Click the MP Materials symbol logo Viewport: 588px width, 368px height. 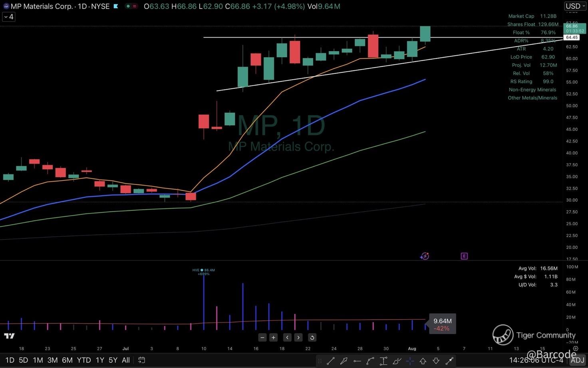(x=6, y=6)
